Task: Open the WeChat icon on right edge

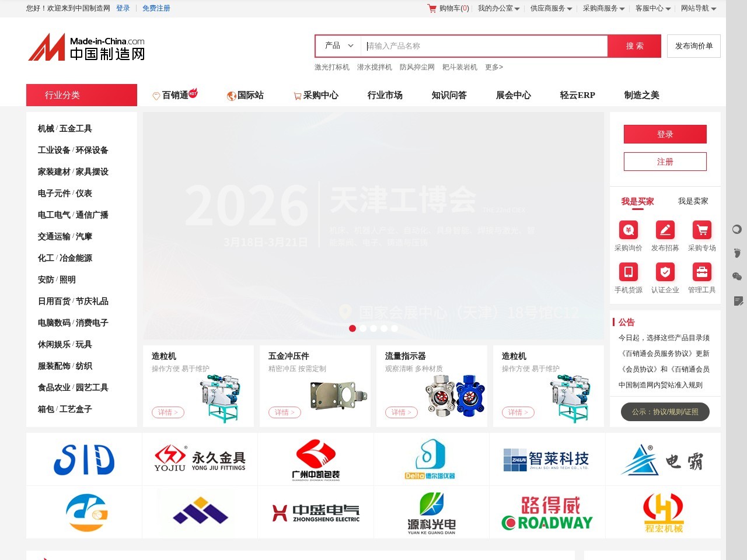Action: (x=736, y=274)
